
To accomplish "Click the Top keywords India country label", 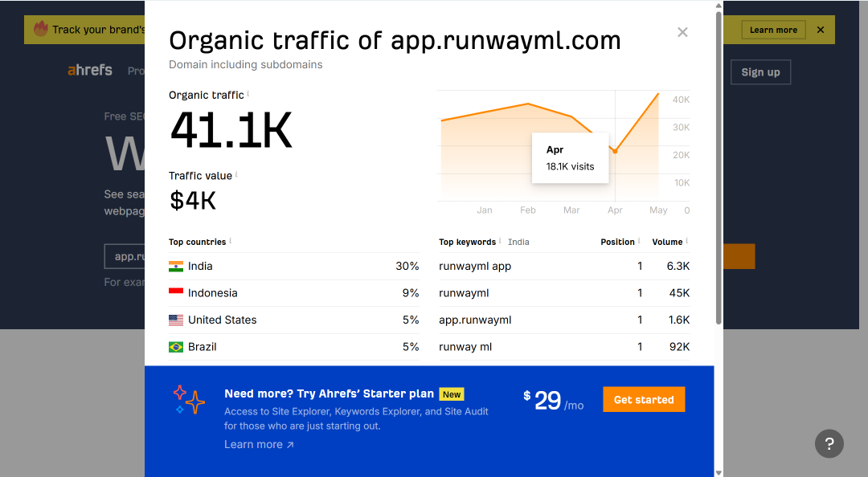I will click(x=518, y=242).
